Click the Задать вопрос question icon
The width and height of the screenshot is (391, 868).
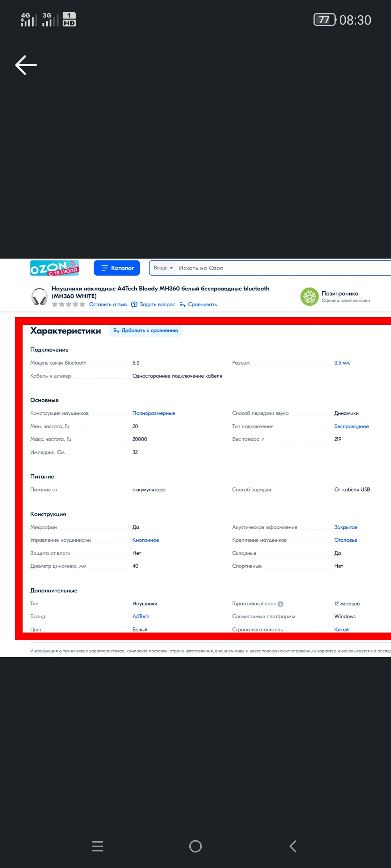coord(134,305)
